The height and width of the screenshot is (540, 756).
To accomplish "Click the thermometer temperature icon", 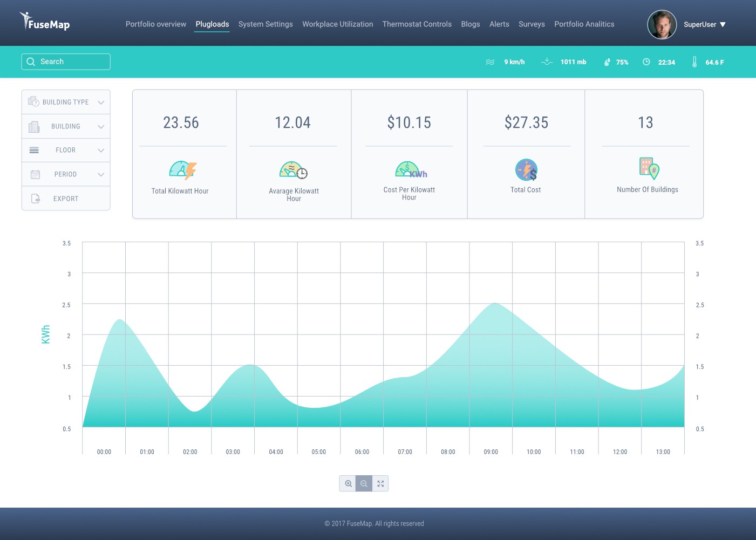I will point(694,62).
